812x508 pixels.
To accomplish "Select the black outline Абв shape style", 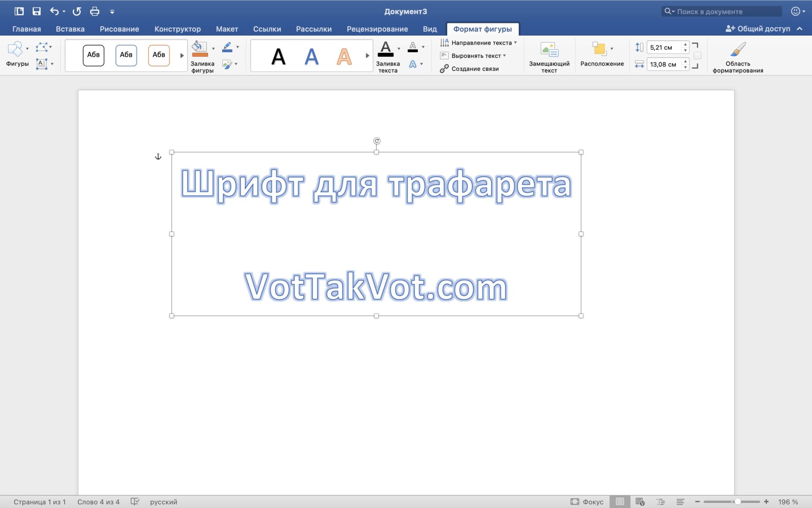I will (93, 55).
